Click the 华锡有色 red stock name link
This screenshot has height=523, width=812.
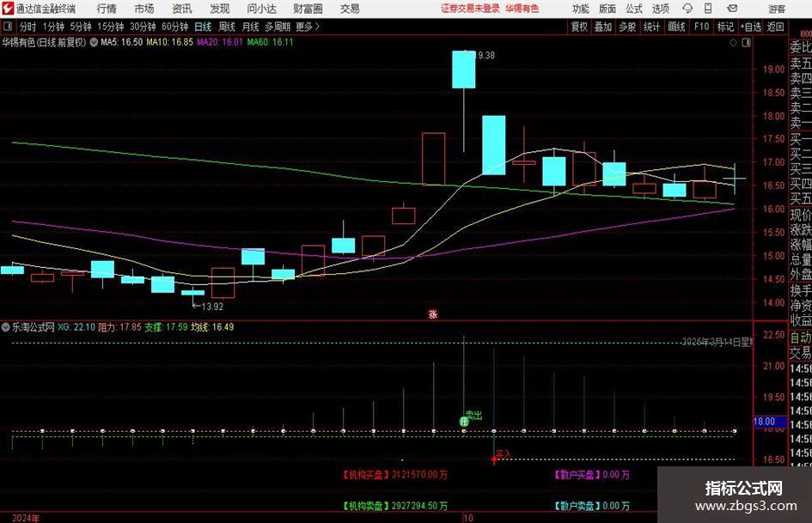[x=522, y=9]
